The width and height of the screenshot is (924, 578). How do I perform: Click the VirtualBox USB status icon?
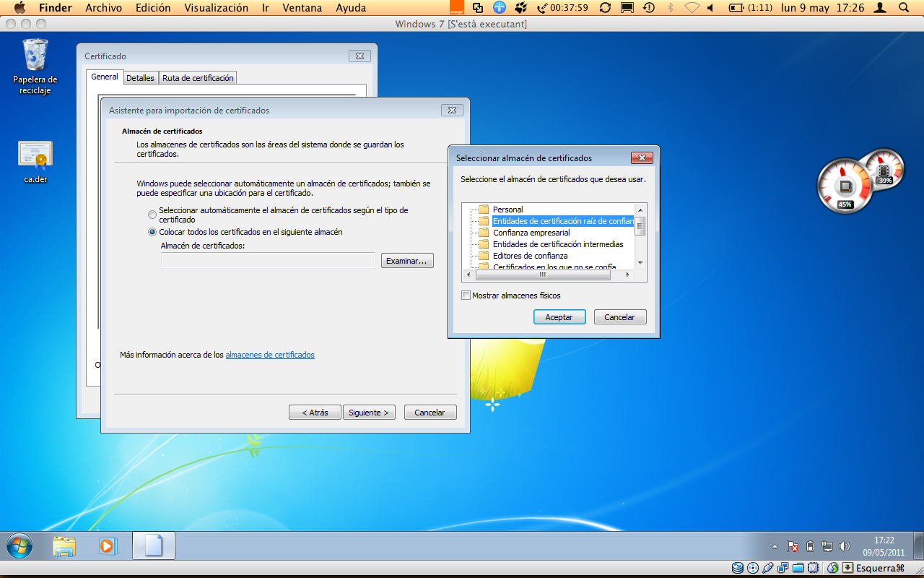768,568
